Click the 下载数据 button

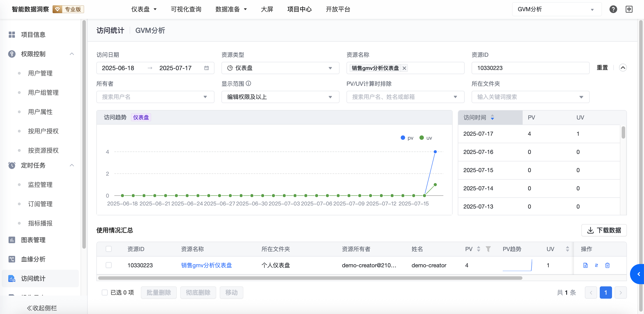604,230
